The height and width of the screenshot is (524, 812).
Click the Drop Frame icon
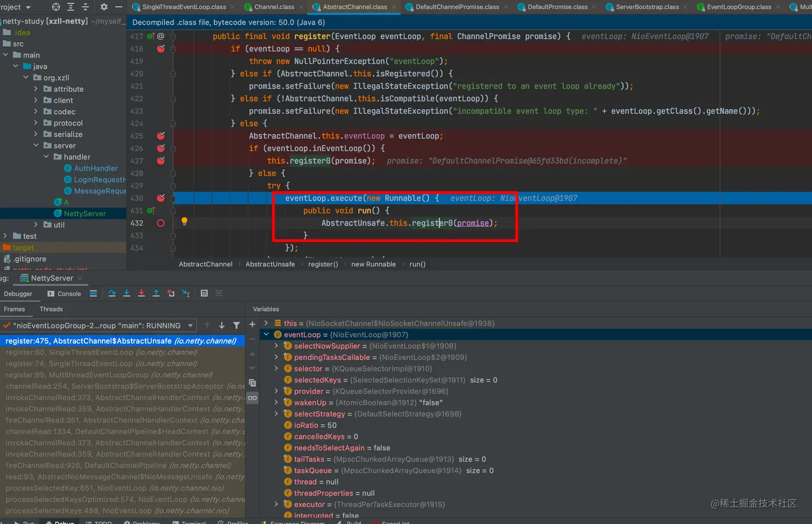click(171, 293)
